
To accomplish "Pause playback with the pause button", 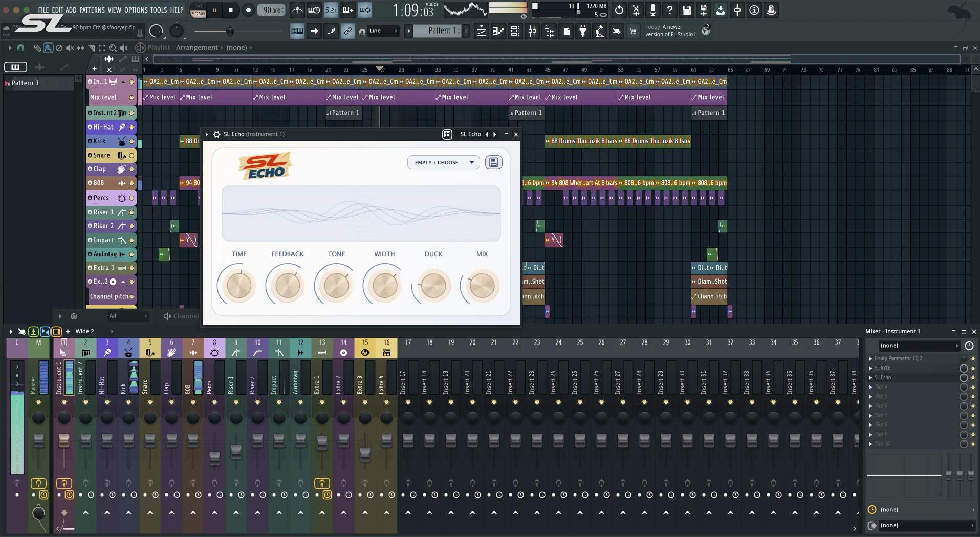I will point(215,10).
